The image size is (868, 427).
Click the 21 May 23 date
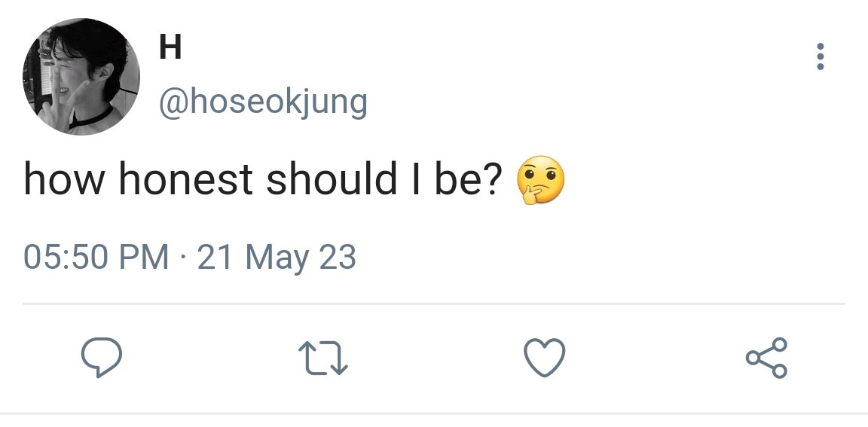(277, 258)
